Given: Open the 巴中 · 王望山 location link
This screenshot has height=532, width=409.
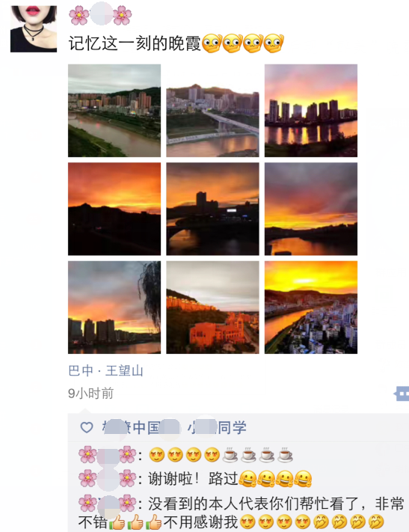Looking at the screenshot, I should click(x=105, y=371).
